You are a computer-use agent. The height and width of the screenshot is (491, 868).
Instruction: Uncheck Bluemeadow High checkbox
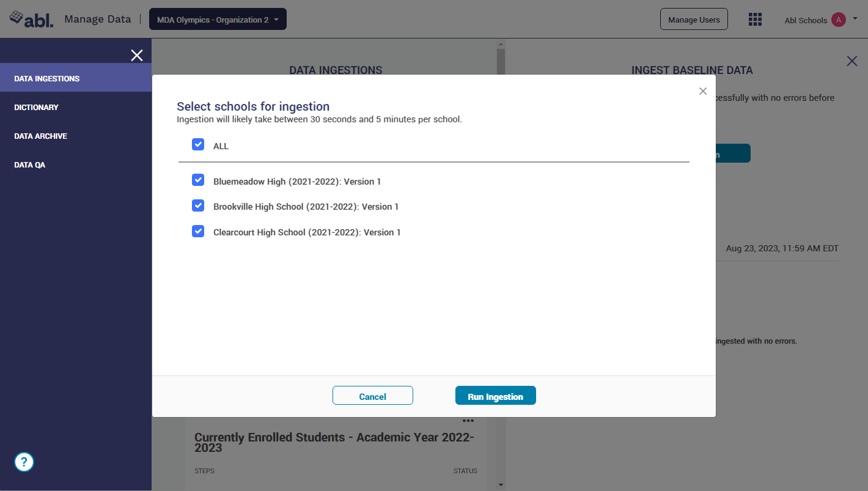click(x=198, y=180)
